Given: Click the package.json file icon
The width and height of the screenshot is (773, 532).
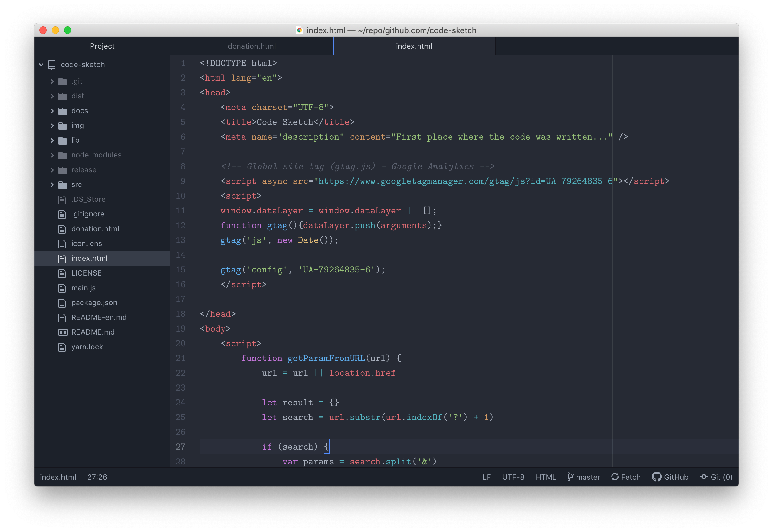Looking at the screenshot, I should click(x=62, y=303).
